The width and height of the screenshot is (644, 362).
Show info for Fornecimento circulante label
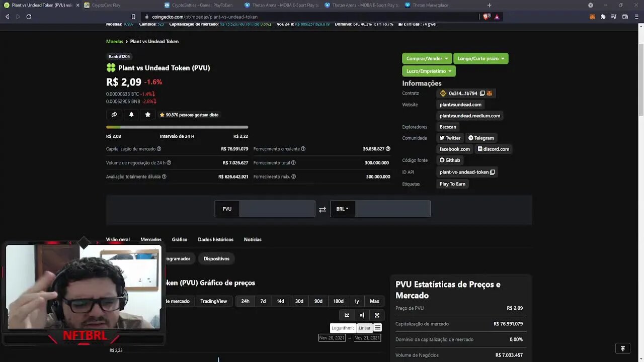click(303, 149)
